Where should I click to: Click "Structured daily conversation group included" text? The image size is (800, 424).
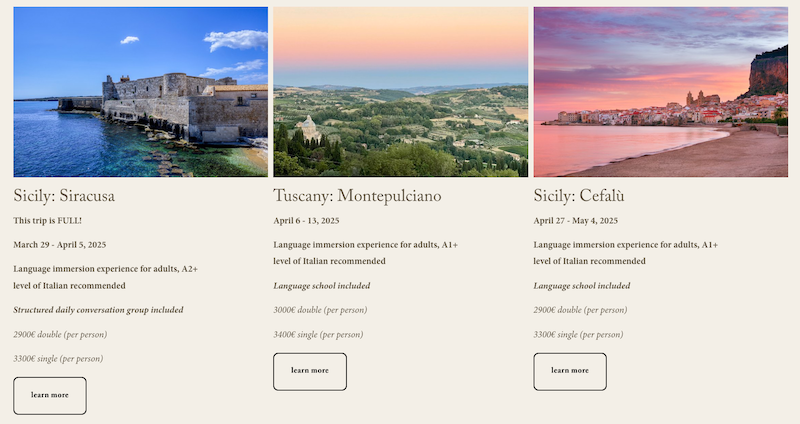[98, 310]
